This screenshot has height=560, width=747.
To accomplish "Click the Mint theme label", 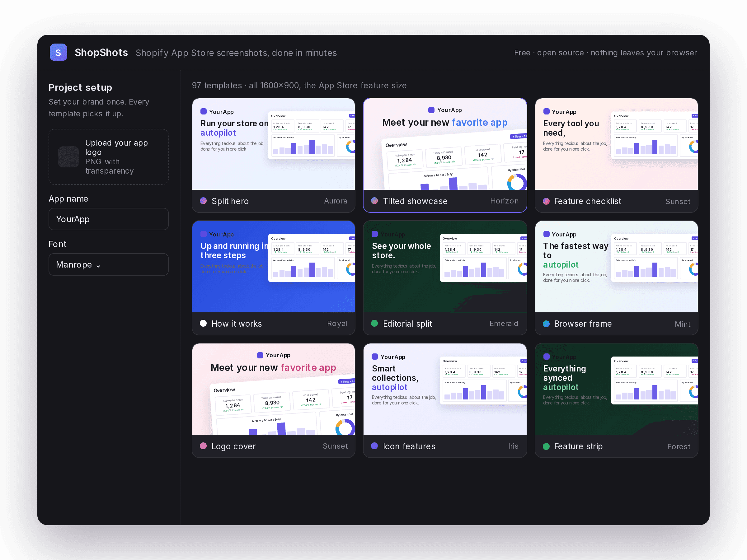I will (x=683, y=324).
